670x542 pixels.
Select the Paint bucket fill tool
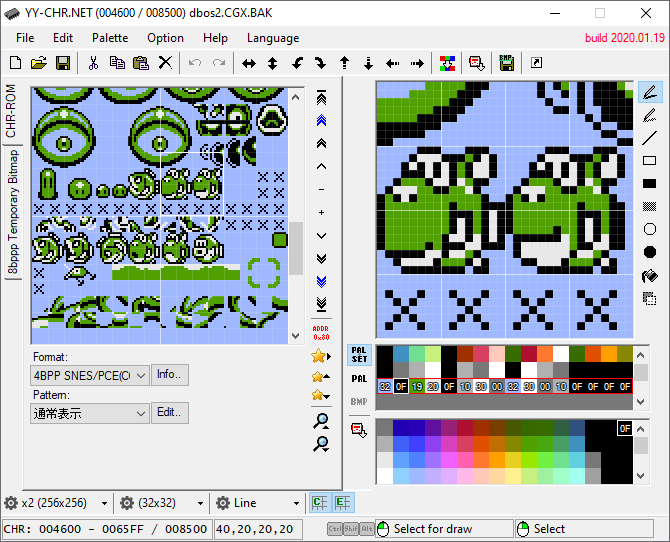tap(649, 276)
